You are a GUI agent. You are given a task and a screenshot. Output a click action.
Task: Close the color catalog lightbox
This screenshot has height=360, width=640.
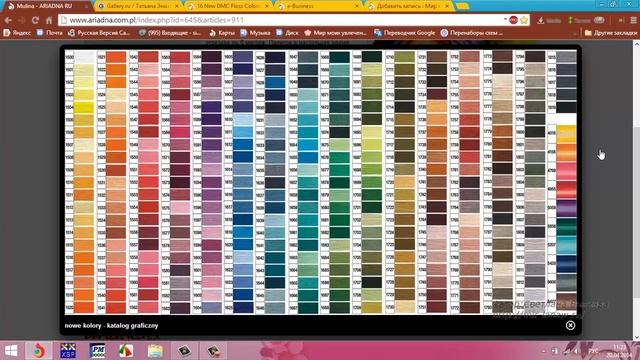[571, 325]
